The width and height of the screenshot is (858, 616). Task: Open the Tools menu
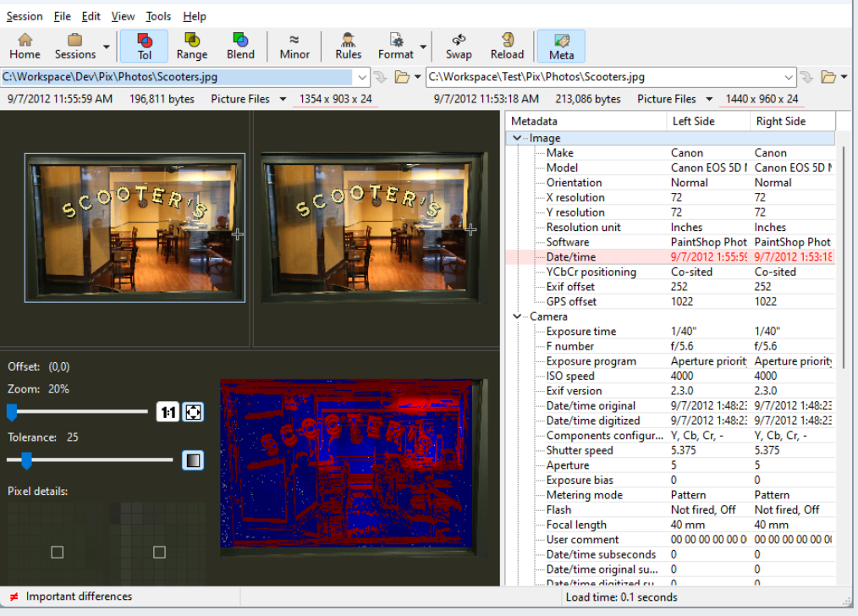coord(158,16)
